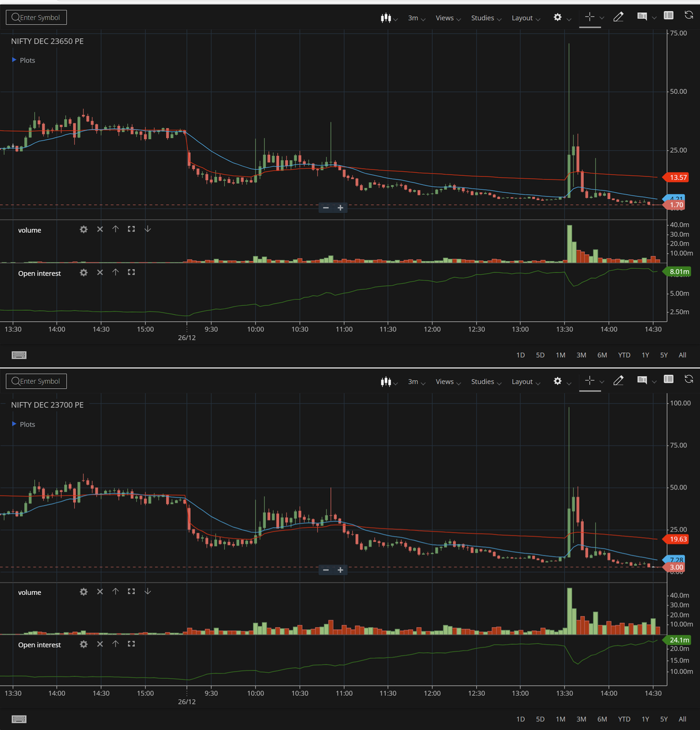Open Layout dropdown in top chart
Image resolution: width=700 pixels, height=730 pixels.
click(525, 18)
